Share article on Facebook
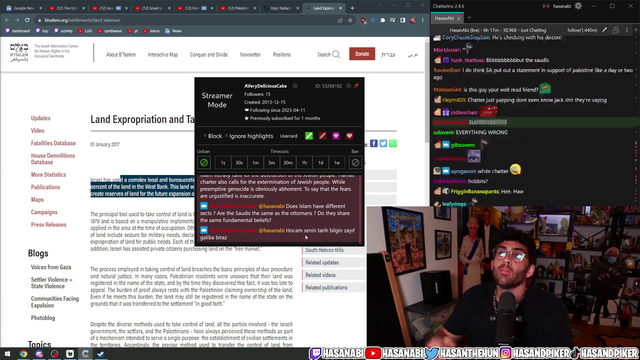 (x=374, y=143)
